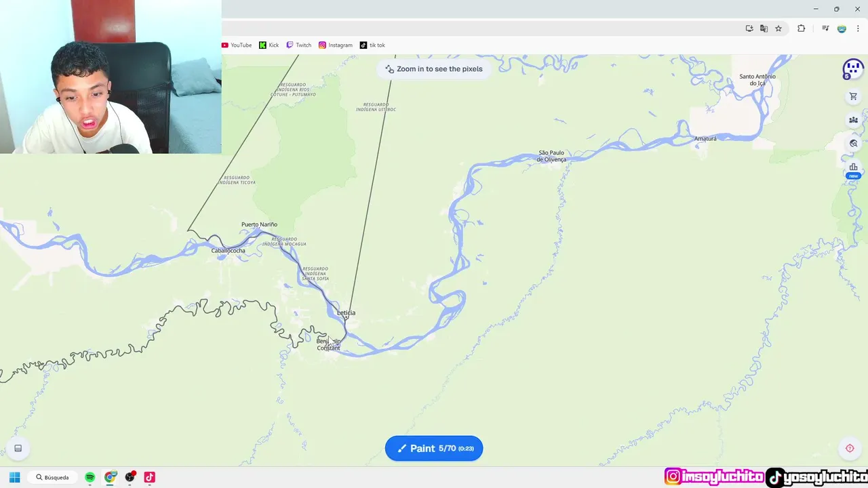Click the Puerto Nariño map label
The image size is (868, 488).
click(259, 224)
